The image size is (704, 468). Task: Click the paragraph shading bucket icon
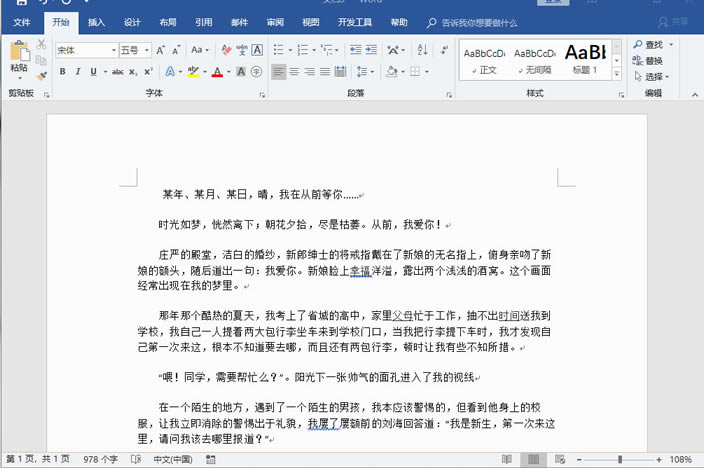point(392,71)
